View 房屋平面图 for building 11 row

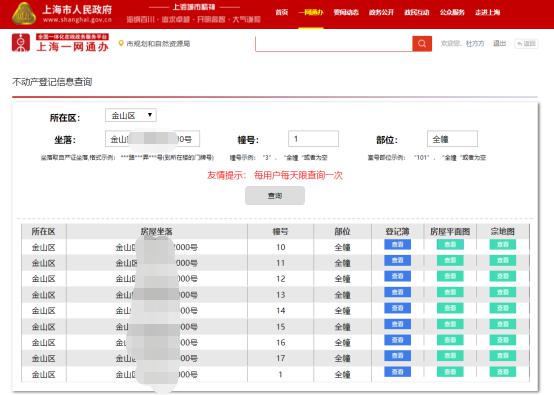(450, 260)
